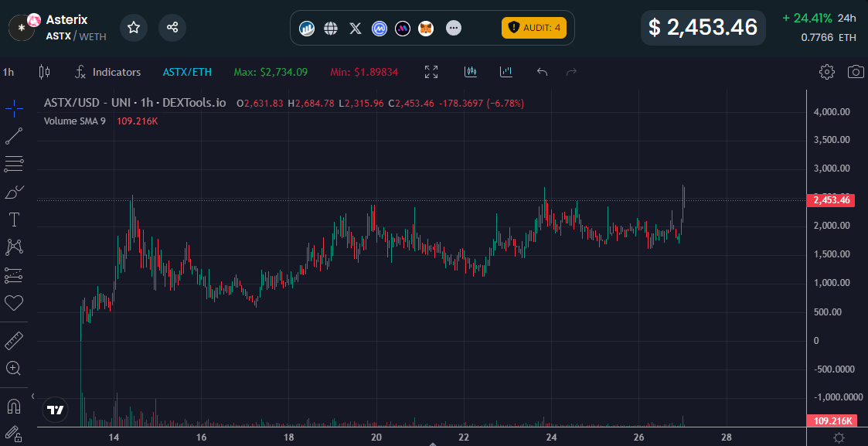
Task: Select the ruler measure tool
Action: point(14,340)
